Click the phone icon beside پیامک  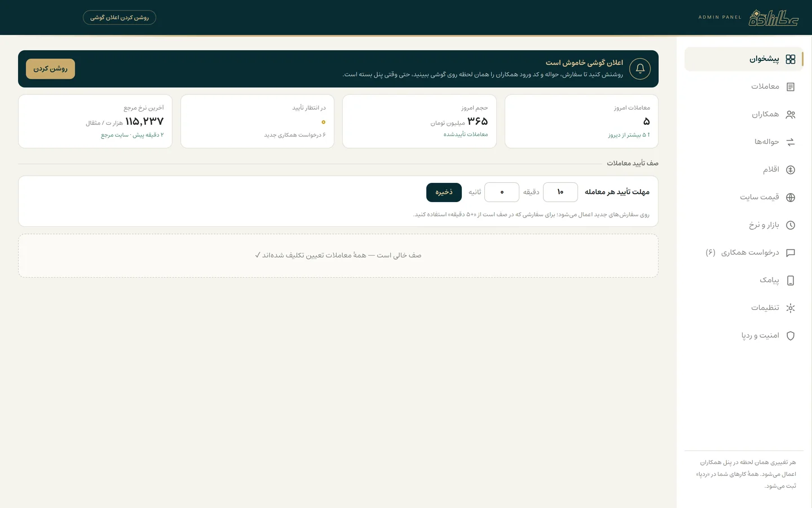coord(791,281)
